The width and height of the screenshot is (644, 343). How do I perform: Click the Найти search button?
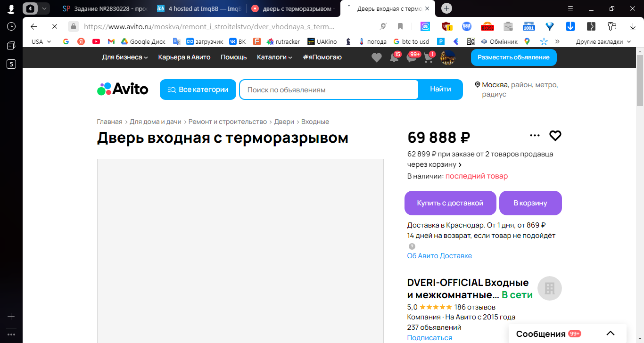[x=440, y=90]
